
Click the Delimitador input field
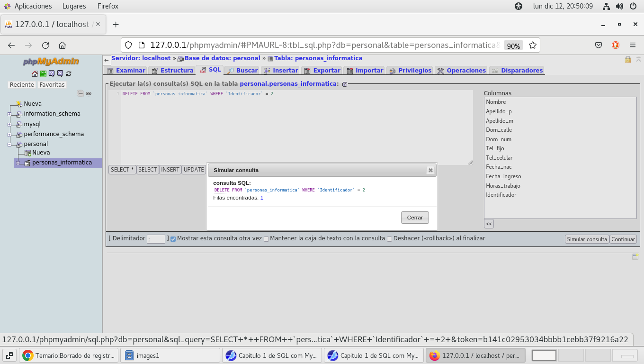[156, 239]
